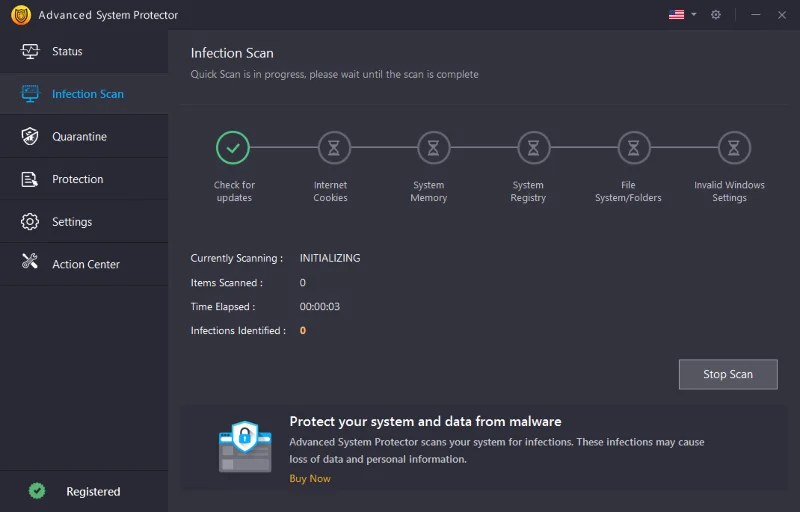Image resolution: width=800 pixels, height=512 pixels.
Task: Click the Settings gear icon in sidebar
Action: (30, 222)
